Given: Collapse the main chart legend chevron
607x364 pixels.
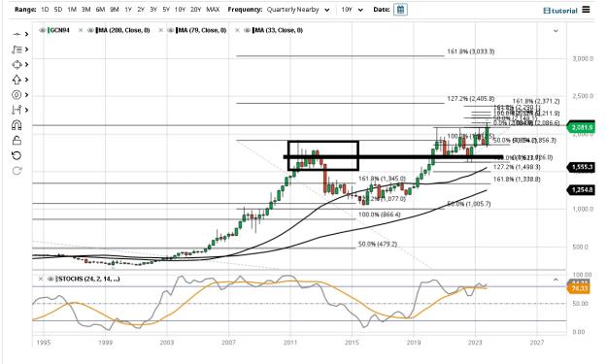Looking at the screenshot, I should coord(556,30).
